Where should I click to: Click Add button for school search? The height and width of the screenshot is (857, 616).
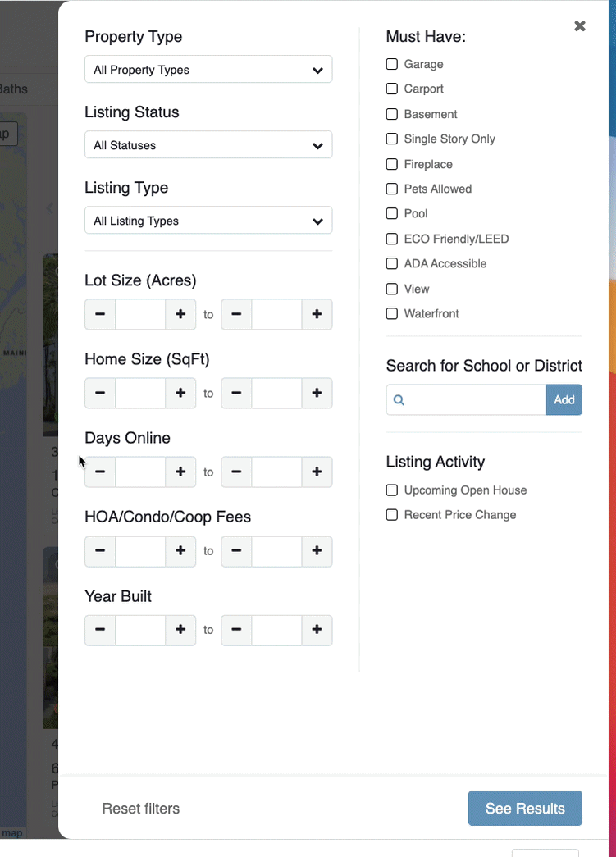564,400
